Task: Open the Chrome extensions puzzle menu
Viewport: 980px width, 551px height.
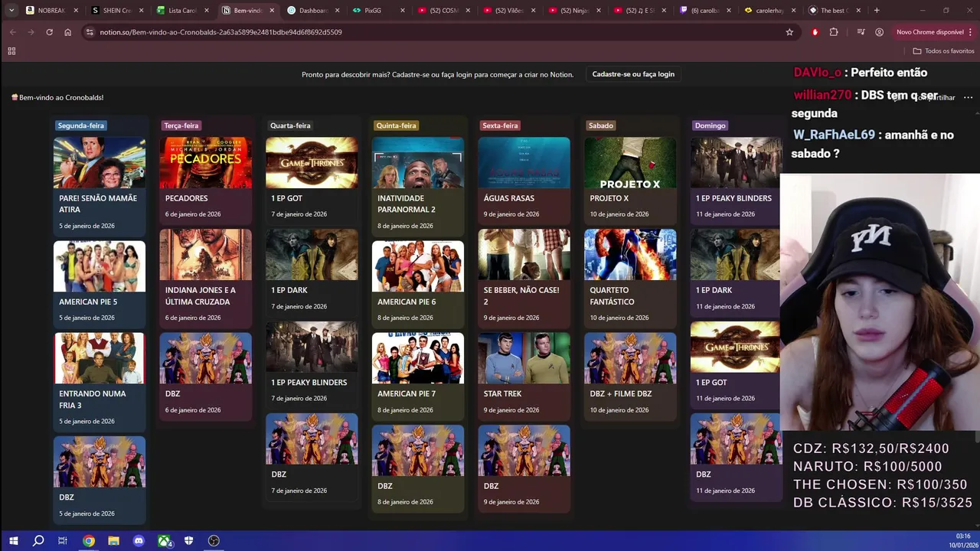Action: pyautogui.click(x=834, y=32)
